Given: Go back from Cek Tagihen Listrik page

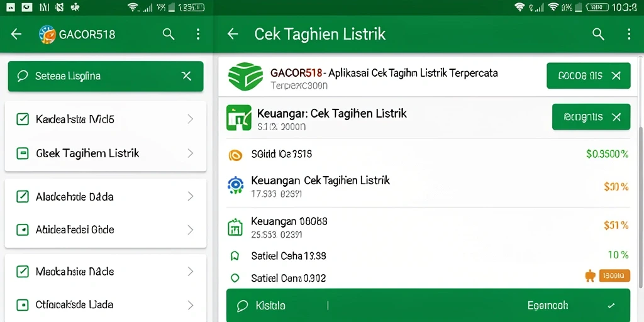Looking at the screenshot, I should (x=233, y=34).
